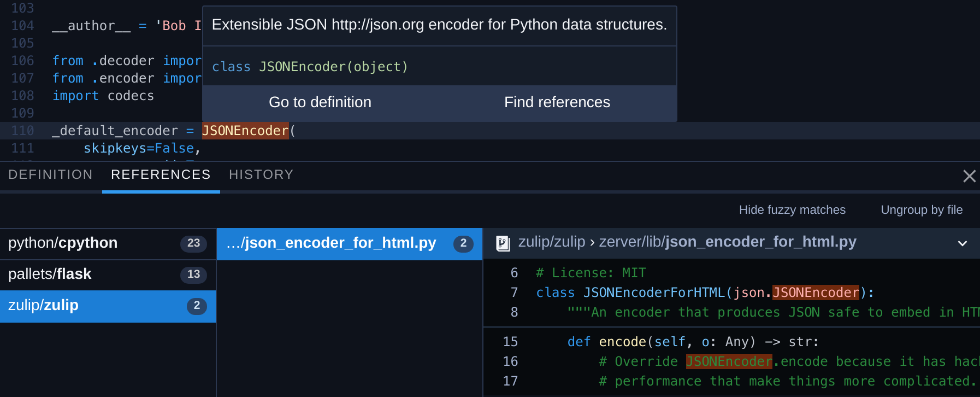This screenshot has width=980, height=397.
Task: Open the …/json_encoder_for_html.py file entry
Action: [350, 243]
